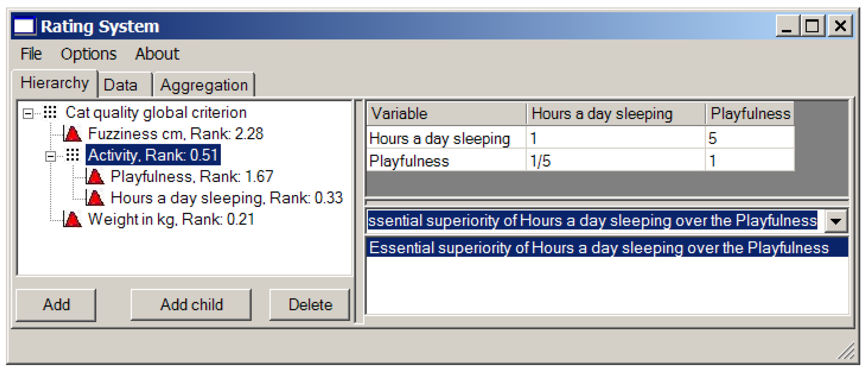Image resolution: width=868 pixels, height=373 pixels.
Task: Open the Options menu
Action: 88,54
